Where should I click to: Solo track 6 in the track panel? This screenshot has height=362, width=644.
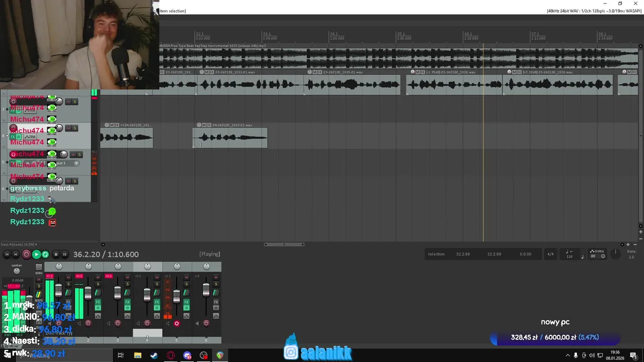(75, 181)
